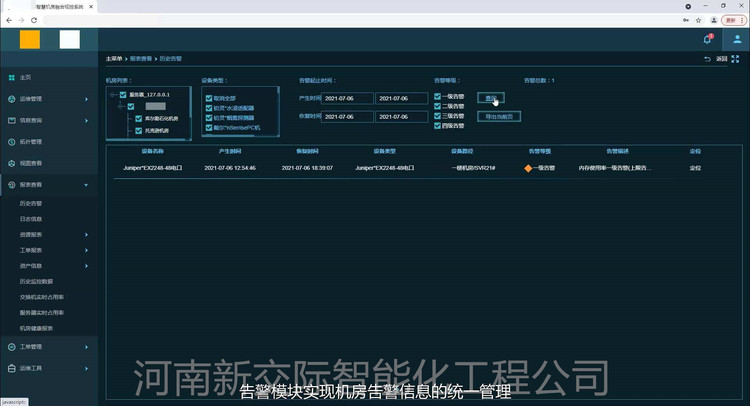Viewport: 750px width, 406px height.
Task: Click the browser forward arrow
Action: pyautogui.click(x=22, y=20)
